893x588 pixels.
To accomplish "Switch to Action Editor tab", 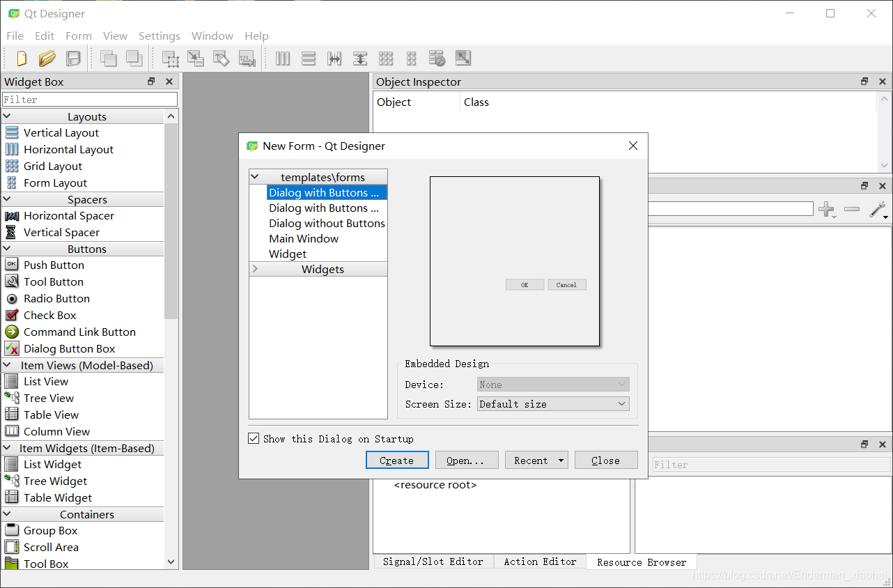I will (x=541, y=562).
